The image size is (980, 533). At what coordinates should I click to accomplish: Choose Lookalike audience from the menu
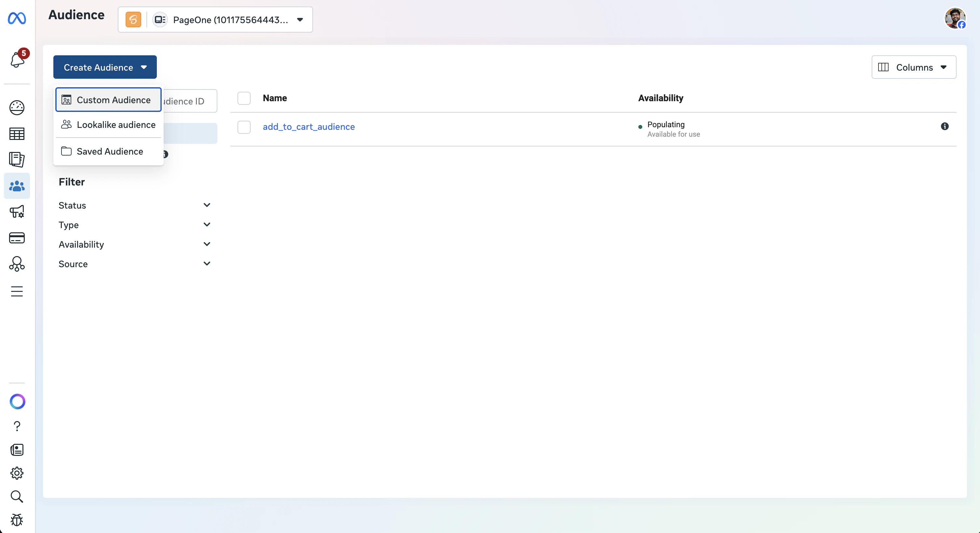108,125
